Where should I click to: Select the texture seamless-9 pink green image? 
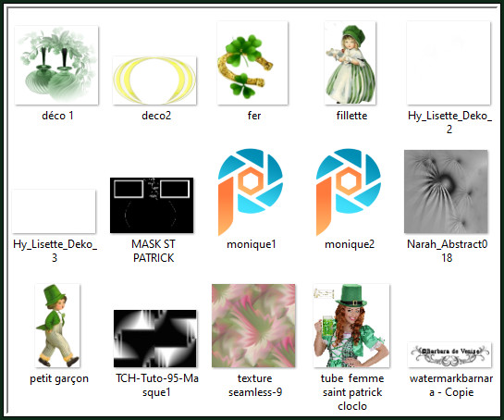(253, 326)
